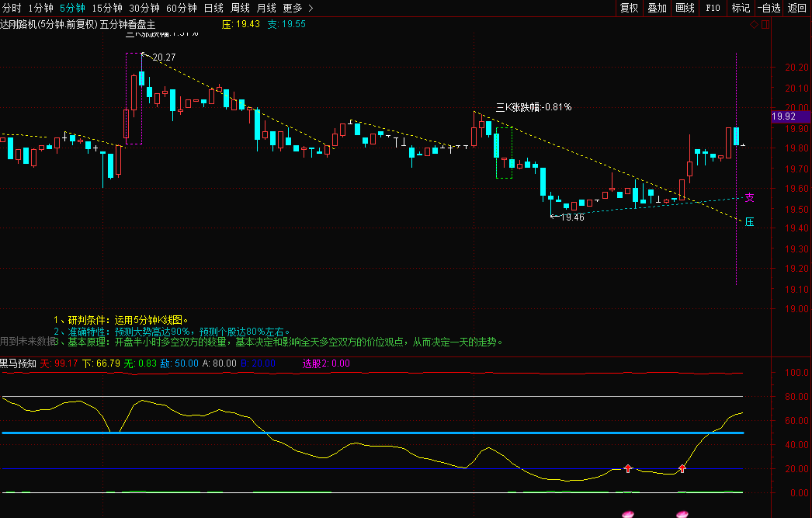Viewport: 812px width, 518px height.
Task: Click the 标记 mark button
Action: [741, 8]
